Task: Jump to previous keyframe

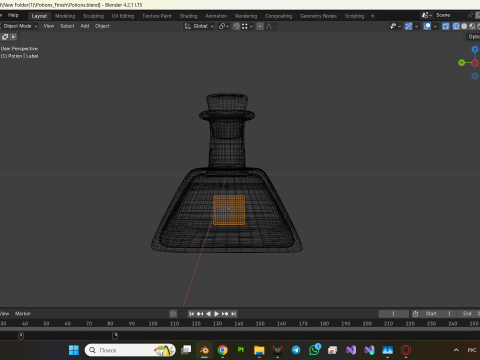Action: coord(200,314)
